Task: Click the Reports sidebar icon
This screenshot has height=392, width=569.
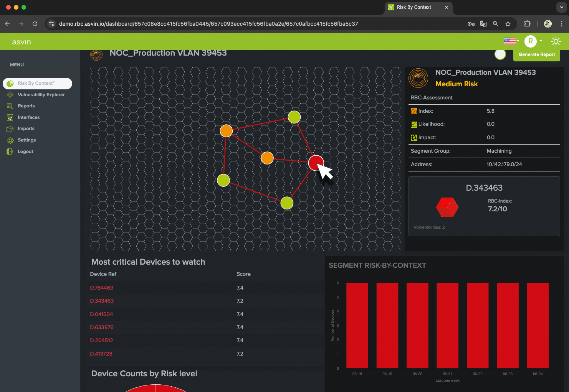Action: (x=10, y=106)
